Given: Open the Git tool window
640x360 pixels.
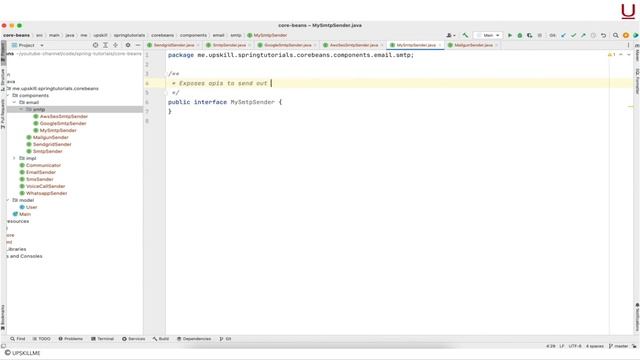Looking at the screenshot, I should coord(225,339).
